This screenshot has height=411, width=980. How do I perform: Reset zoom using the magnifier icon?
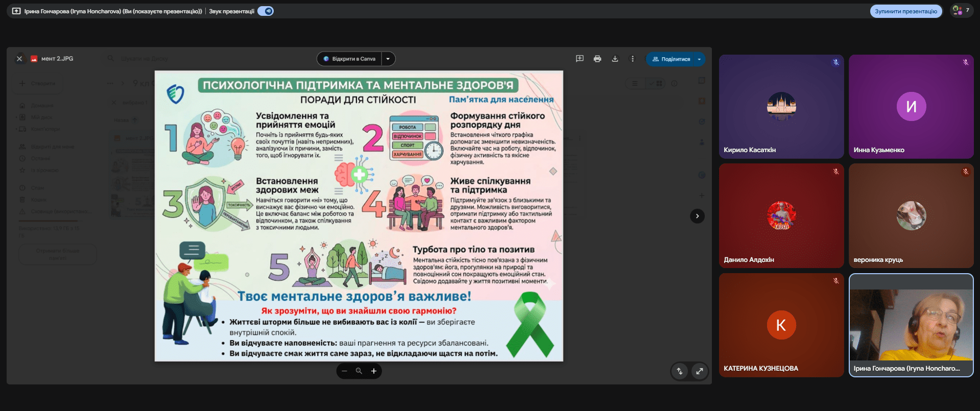coord(359,371)
